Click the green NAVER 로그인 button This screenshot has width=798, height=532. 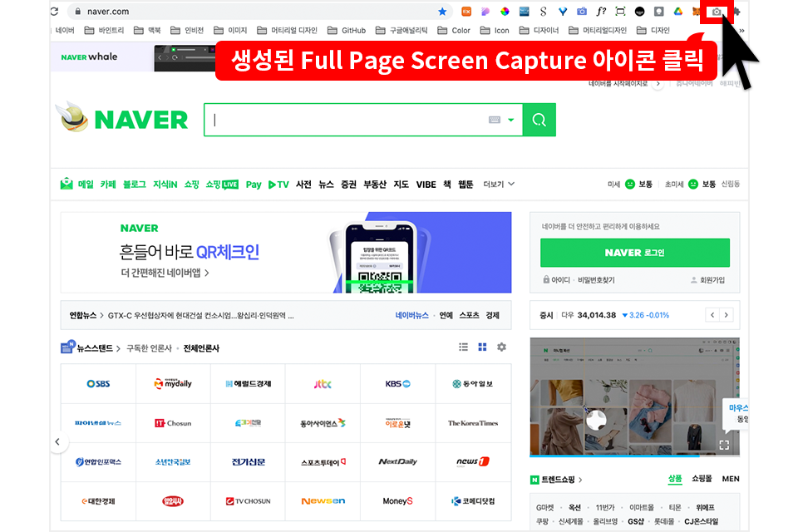coord(634,253)
